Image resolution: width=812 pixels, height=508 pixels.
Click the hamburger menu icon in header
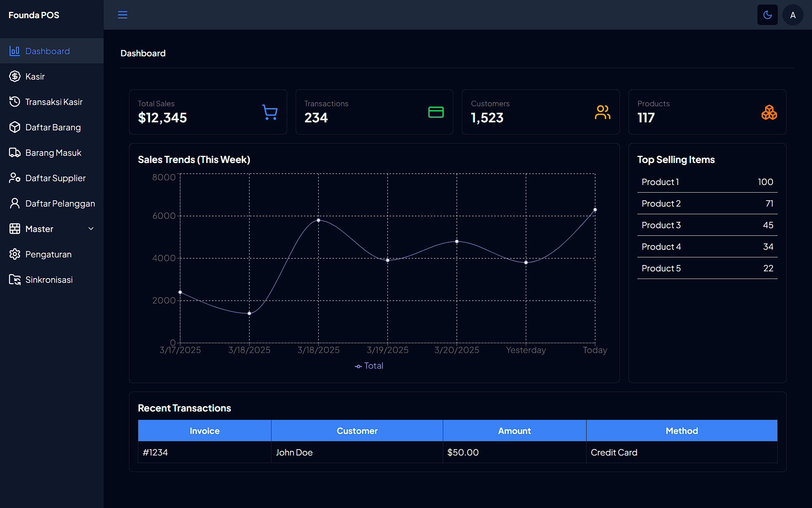coord(123,15)
